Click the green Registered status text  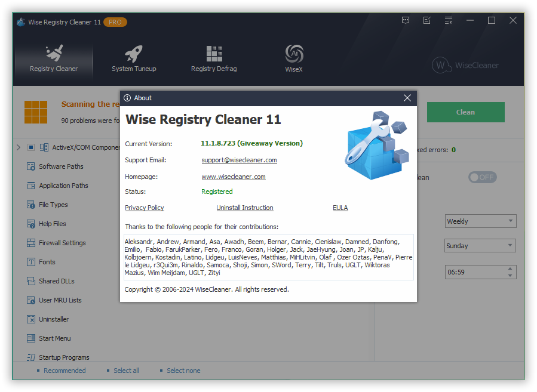pyautogui.click(x=217, y=192)
